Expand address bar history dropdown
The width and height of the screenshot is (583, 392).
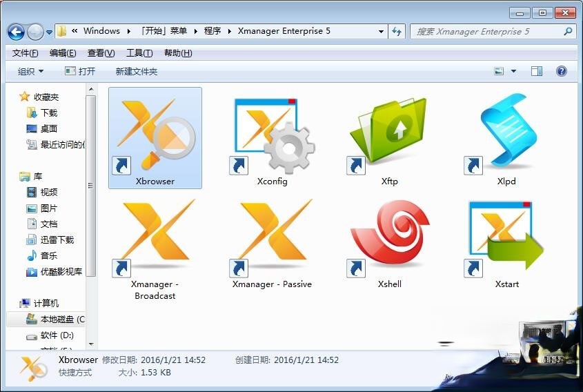click(x=381, y=32)
